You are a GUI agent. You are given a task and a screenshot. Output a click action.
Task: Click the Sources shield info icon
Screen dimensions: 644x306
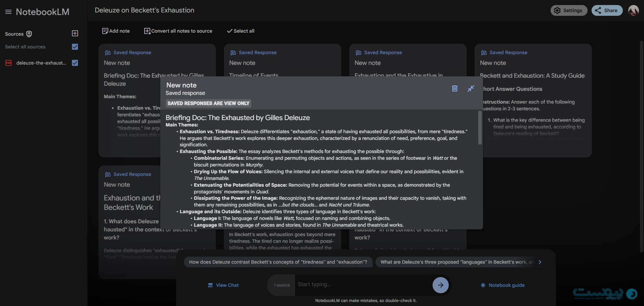[x=29, y=34]
